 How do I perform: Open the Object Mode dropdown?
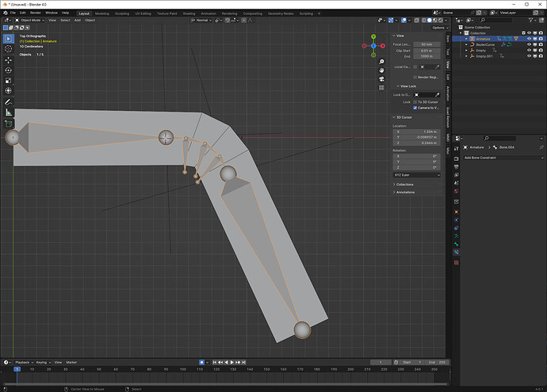pos(30,21)
